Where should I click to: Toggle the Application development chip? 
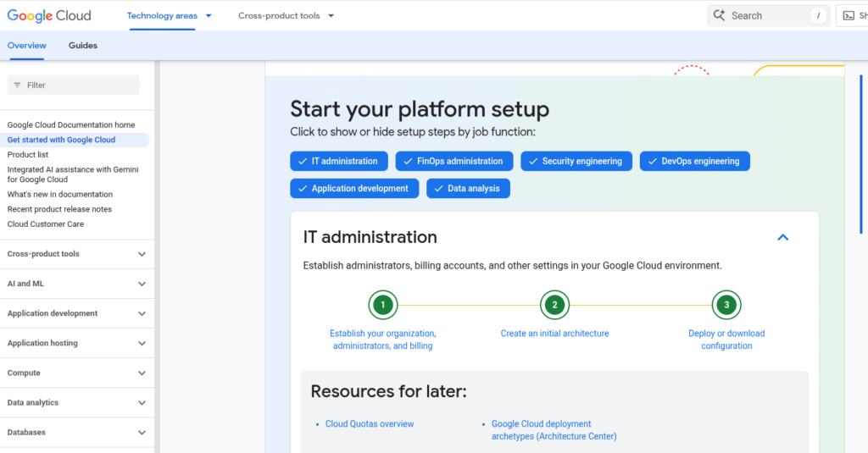click(x=354, y=188)
